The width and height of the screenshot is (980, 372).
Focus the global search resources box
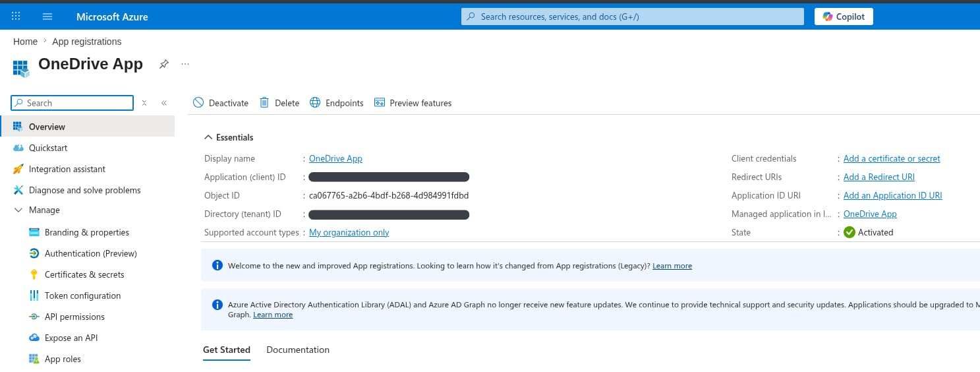632,16
